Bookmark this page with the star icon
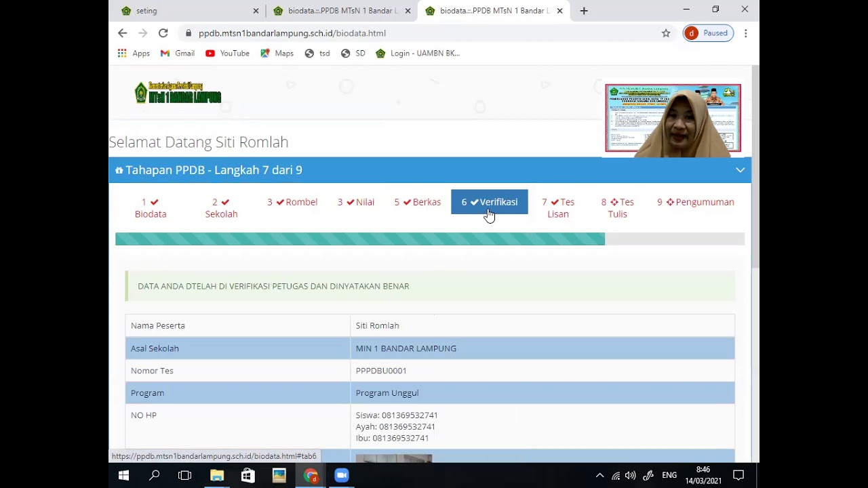Image resolution: width=868 pixels, height=488 pixels. (666, 33)
